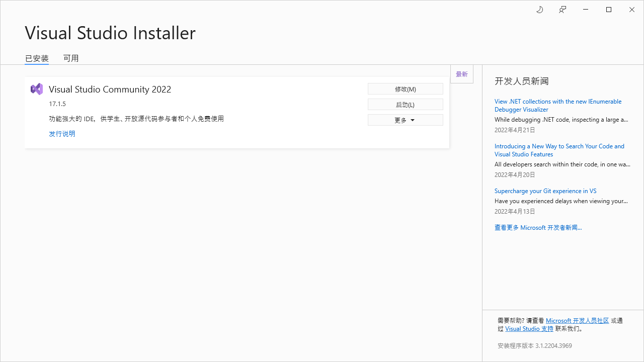Open the IEnumerable Debugger Visualizer article
The height and width of the screenshot is (362, 644).
558,105
